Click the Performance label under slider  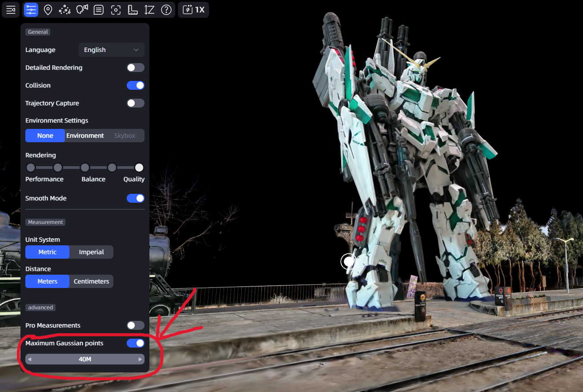(44, 179)
